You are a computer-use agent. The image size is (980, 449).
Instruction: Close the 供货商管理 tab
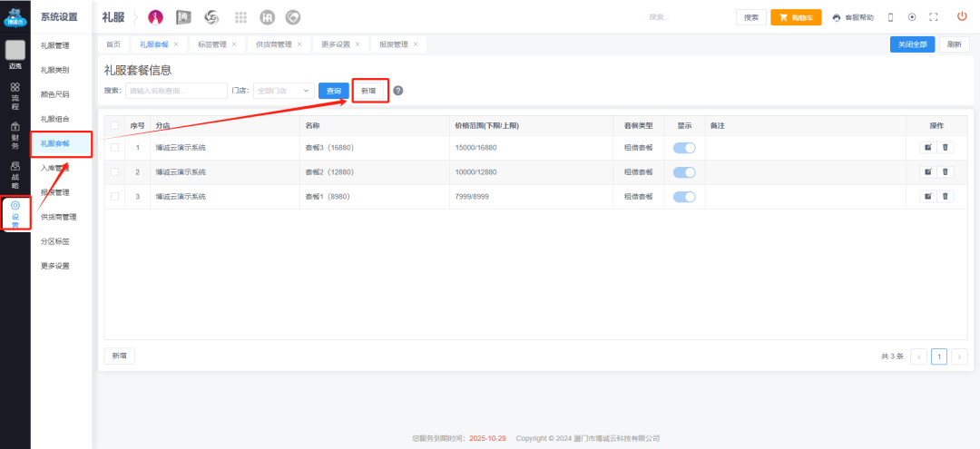(299, 44)
